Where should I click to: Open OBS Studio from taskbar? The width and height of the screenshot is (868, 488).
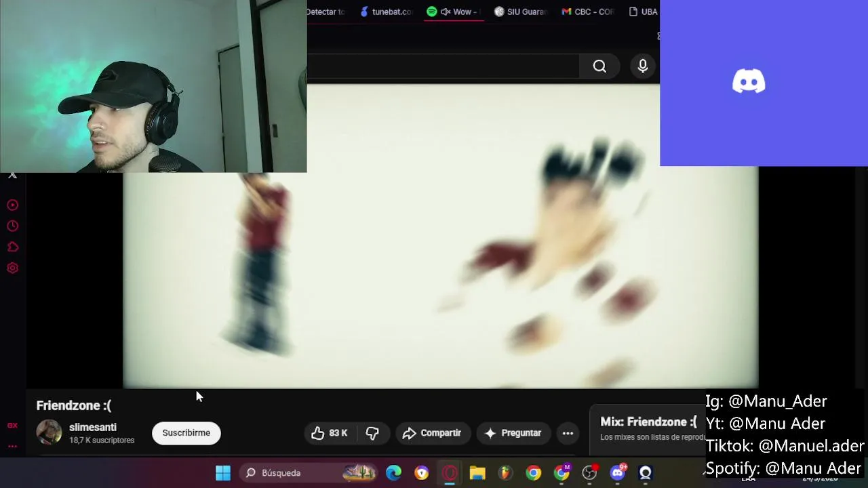point(589,473)
